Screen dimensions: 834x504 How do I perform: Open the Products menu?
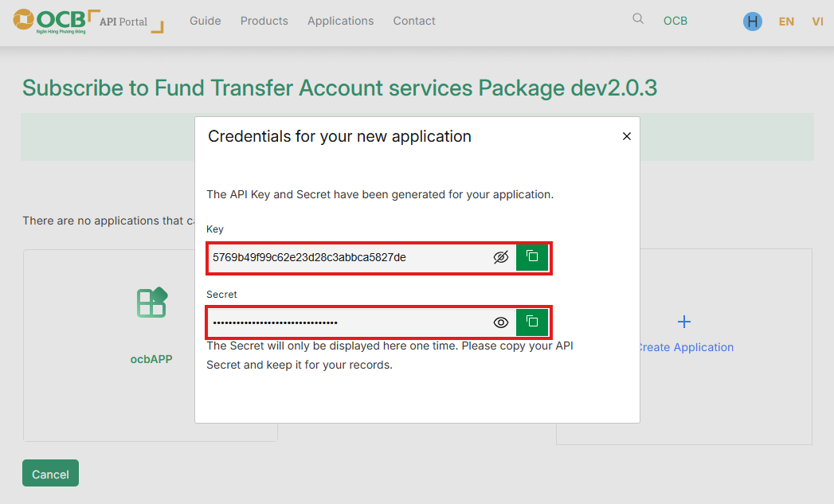pyautogui.click(x=264, y=21)
